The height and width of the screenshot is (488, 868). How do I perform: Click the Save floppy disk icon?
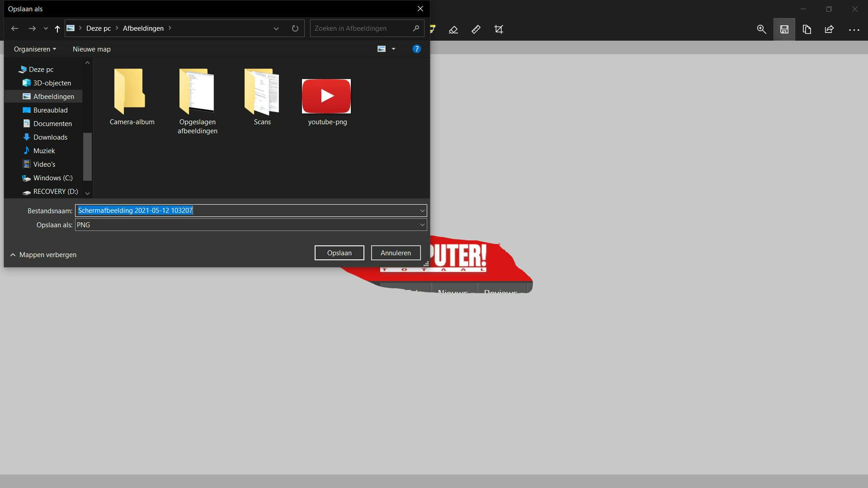point(784,30)
